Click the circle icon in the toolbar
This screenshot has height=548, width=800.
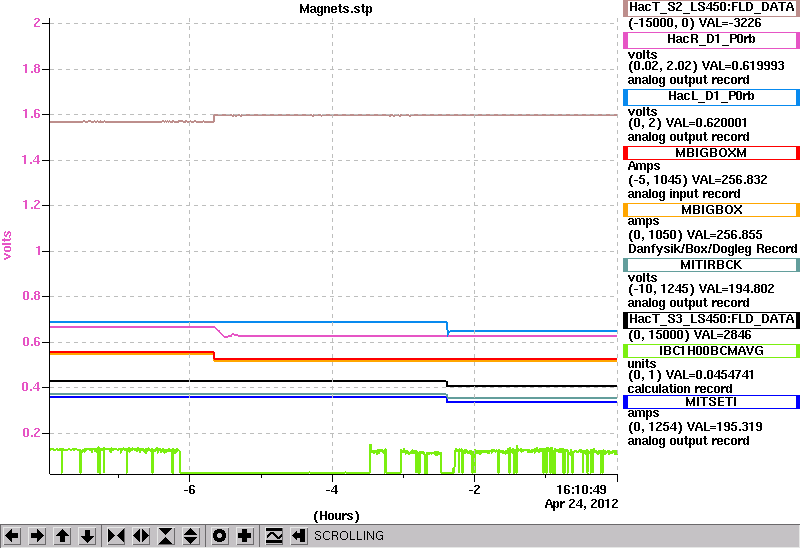[220, 536]
